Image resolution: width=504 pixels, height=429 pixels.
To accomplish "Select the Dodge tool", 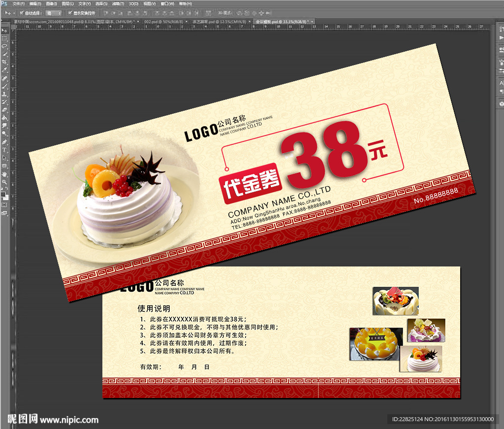I will point(4,133).
